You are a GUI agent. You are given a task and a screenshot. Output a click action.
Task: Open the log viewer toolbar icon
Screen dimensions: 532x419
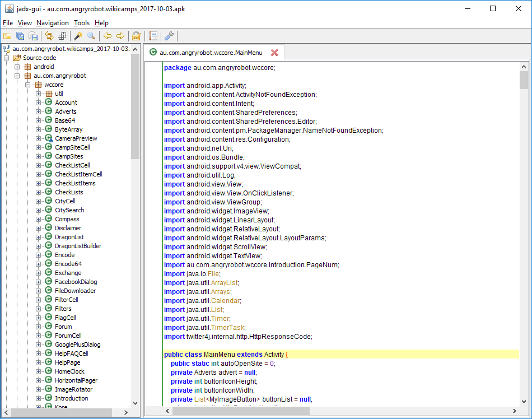tap(153, 36)
